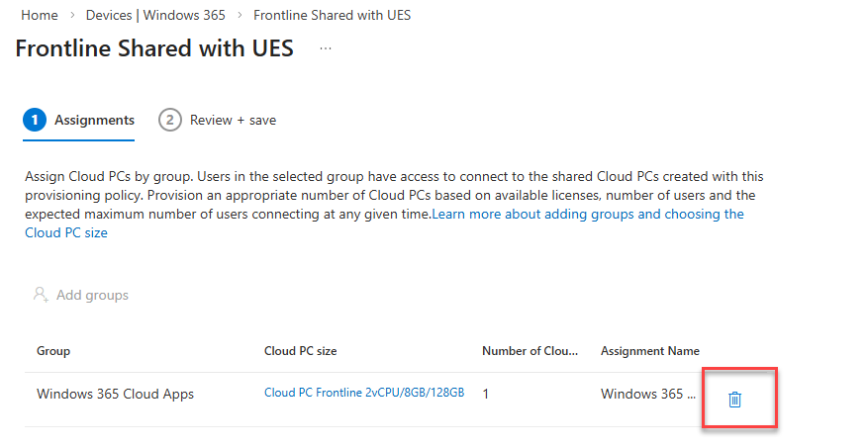Open the Learn more about adding groups link

pyautogui.click(x=587, y=214)
